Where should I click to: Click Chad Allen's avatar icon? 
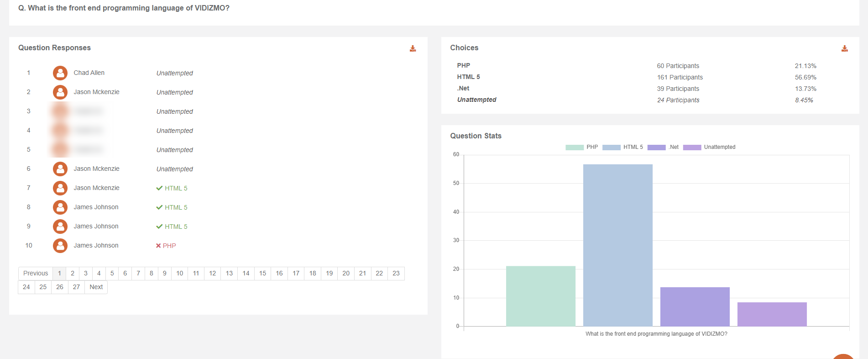[x=60, y=73]
